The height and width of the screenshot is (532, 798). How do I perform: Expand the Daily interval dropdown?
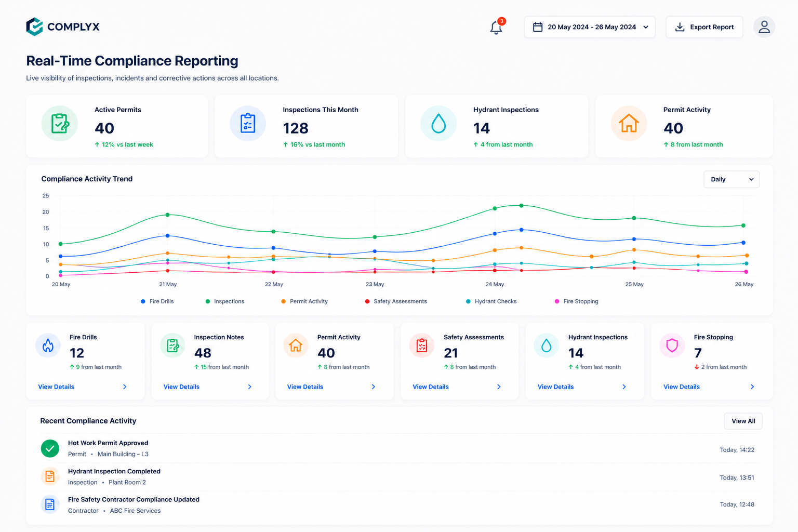point(731,179)
